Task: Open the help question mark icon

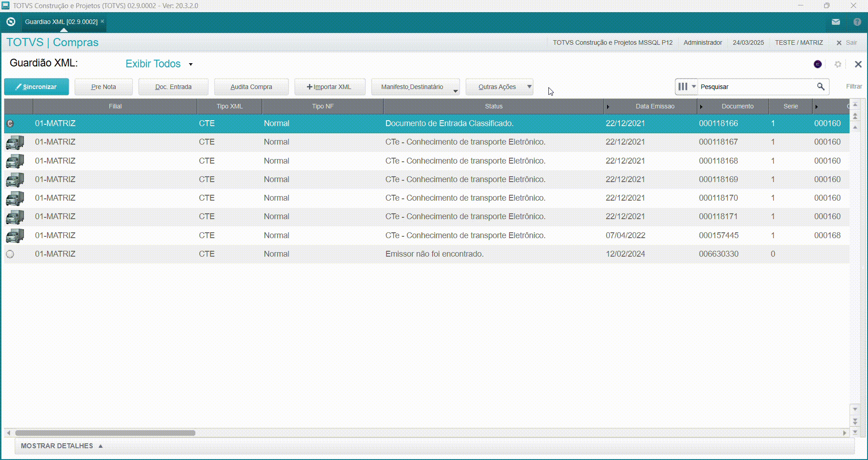Action: (857, 22)
